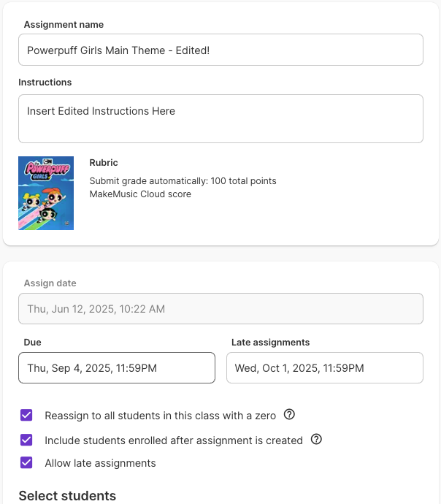Open the Powerpuff Girls cover thumbnail
The image size is (441, 504).
click(46, 193)
